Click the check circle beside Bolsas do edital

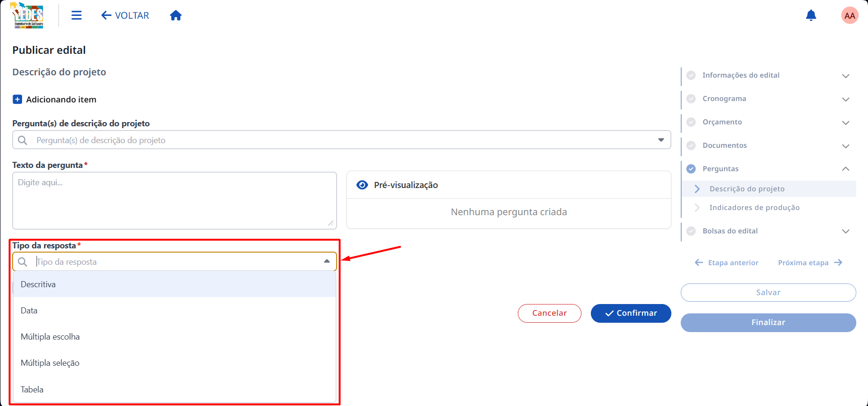691,231
